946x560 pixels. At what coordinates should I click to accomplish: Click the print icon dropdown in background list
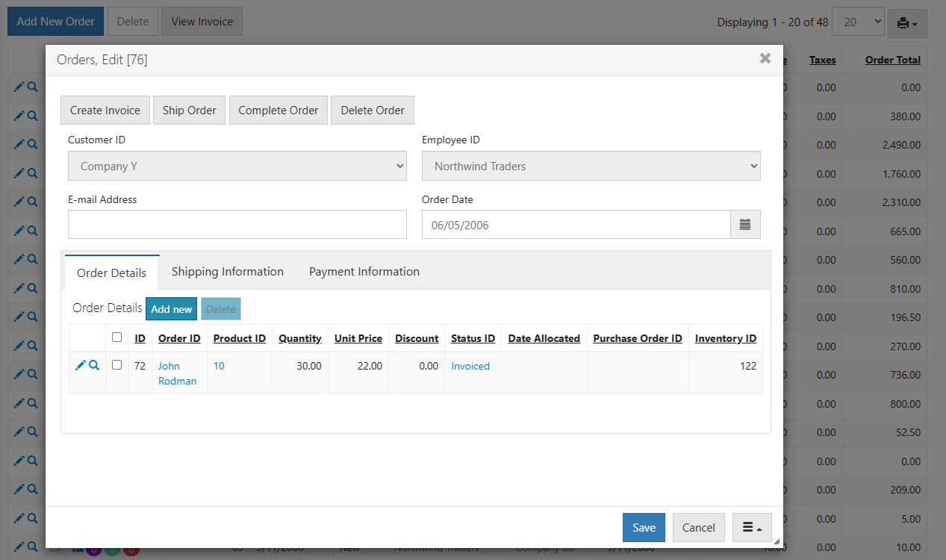pos(907,23)
